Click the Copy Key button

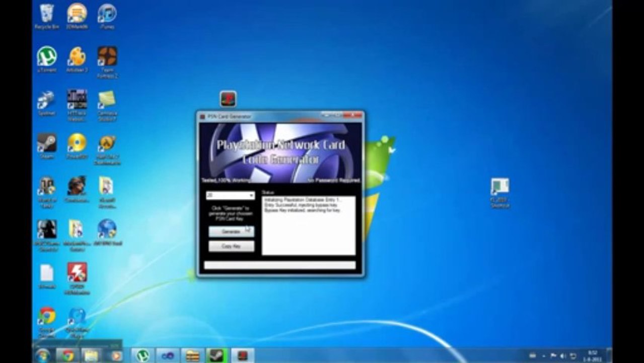[231, 247]
